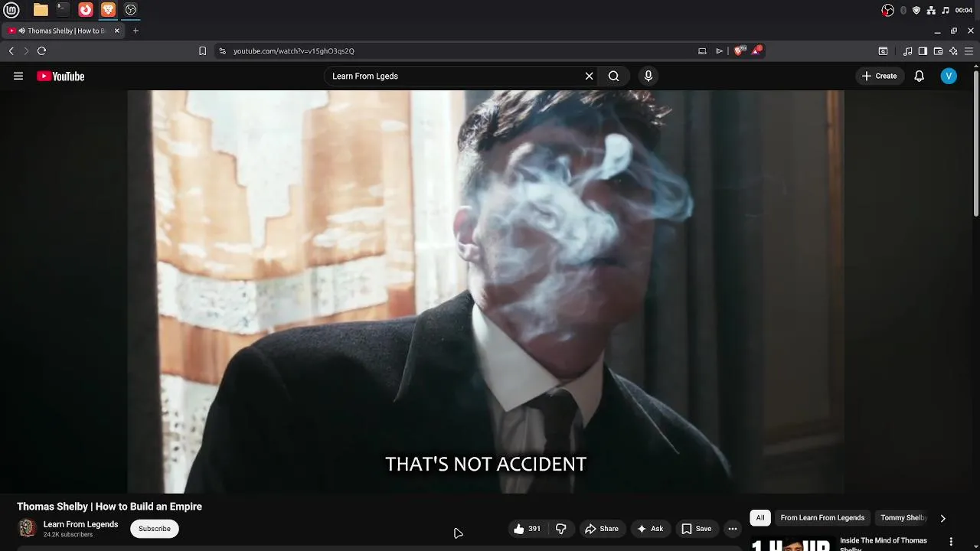980x551 pixels.
Task: Select the All filter chip
Action: [760, 518]
